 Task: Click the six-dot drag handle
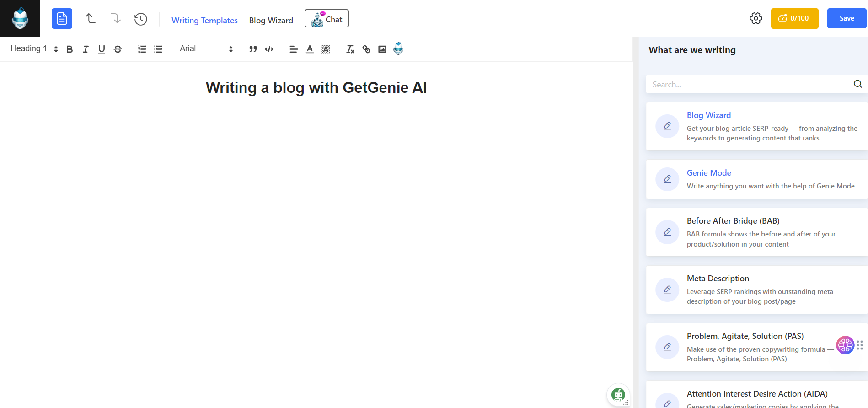coord(860,345)
